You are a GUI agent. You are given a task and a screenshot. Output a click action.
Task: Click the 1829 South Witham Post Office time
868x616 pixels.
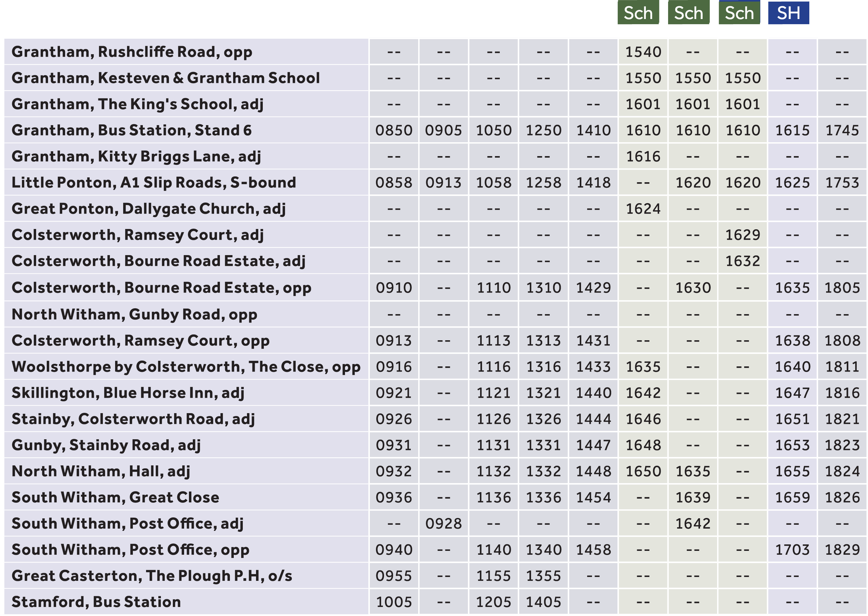(x=842, y=550)
